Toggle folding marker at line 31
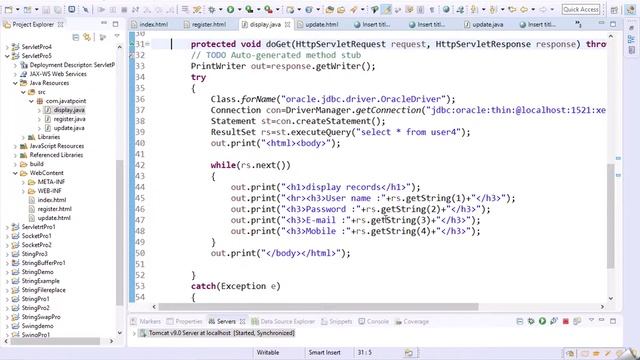The height and width of the screenshot is (360, 640). [x=148, y=44]
